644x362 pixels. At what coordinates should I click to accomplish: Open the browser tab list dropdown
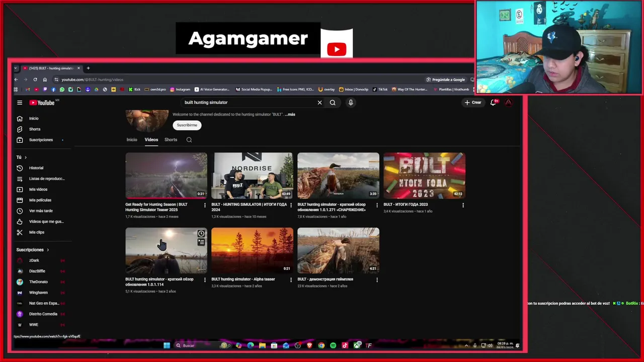pos(16,68)
